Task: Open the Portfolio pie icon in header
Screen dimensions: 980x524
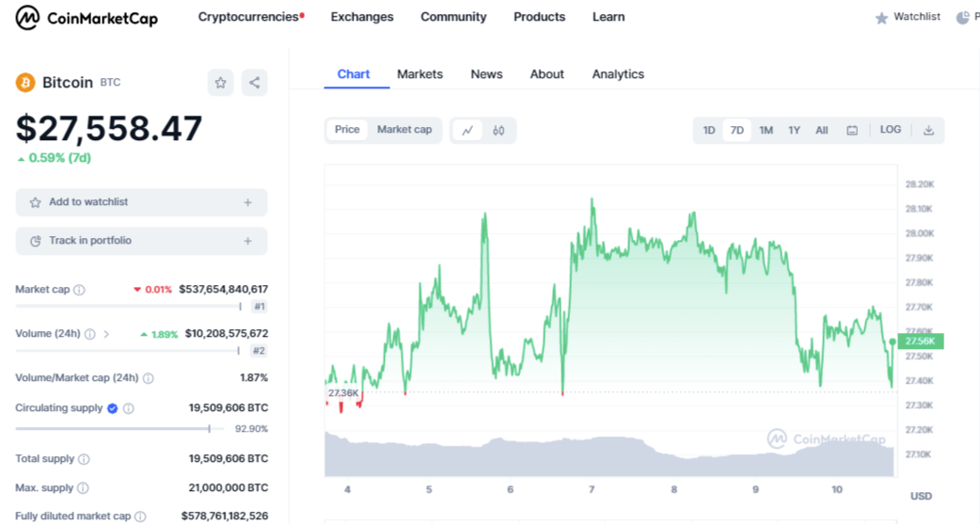Action: (962, 18)
